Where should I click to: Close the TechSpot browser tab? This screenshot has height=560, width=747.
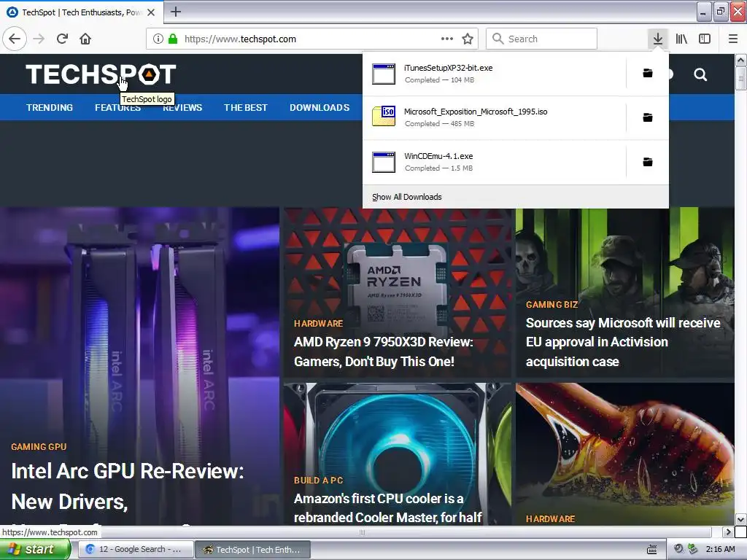click(151, 12)
